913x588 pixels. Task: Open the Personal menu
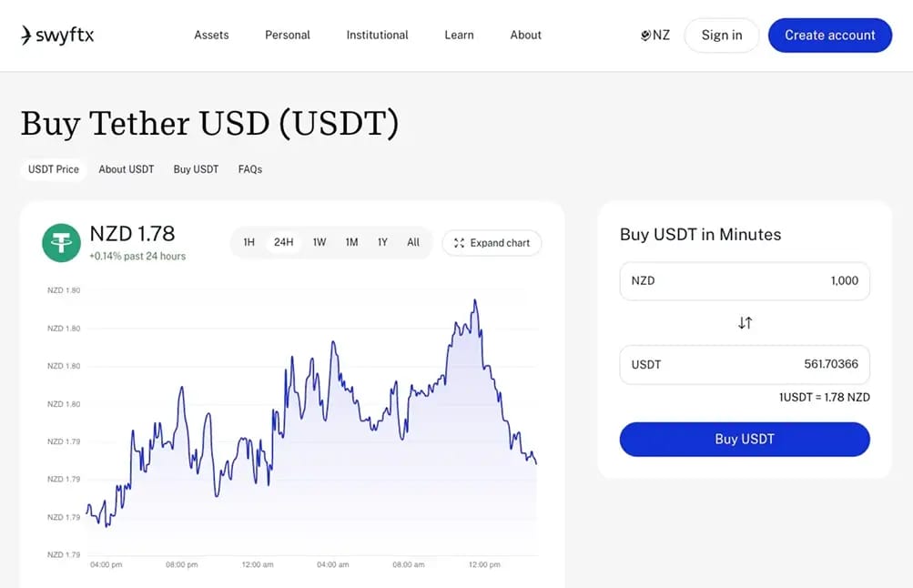pos(288,35)
